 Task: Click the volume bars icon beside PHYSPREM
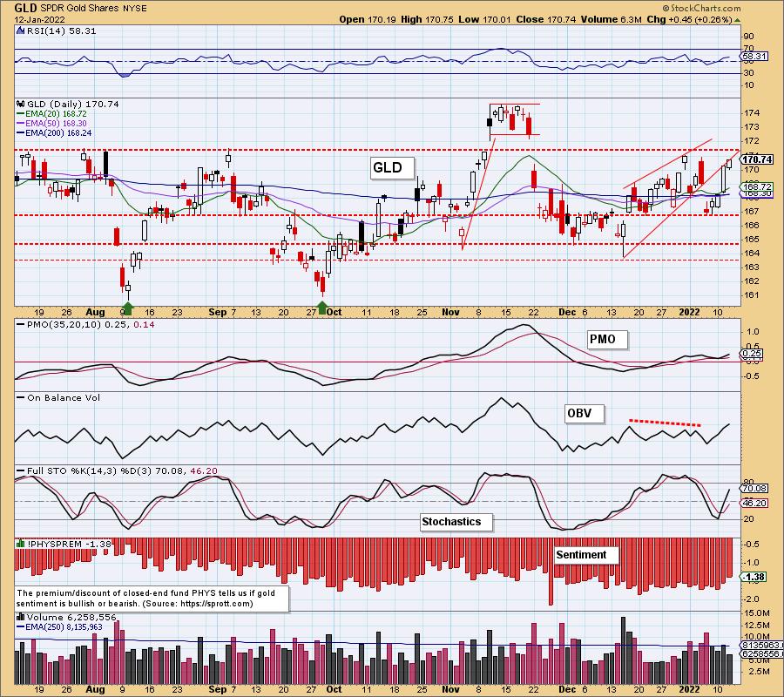coord(21,544)
